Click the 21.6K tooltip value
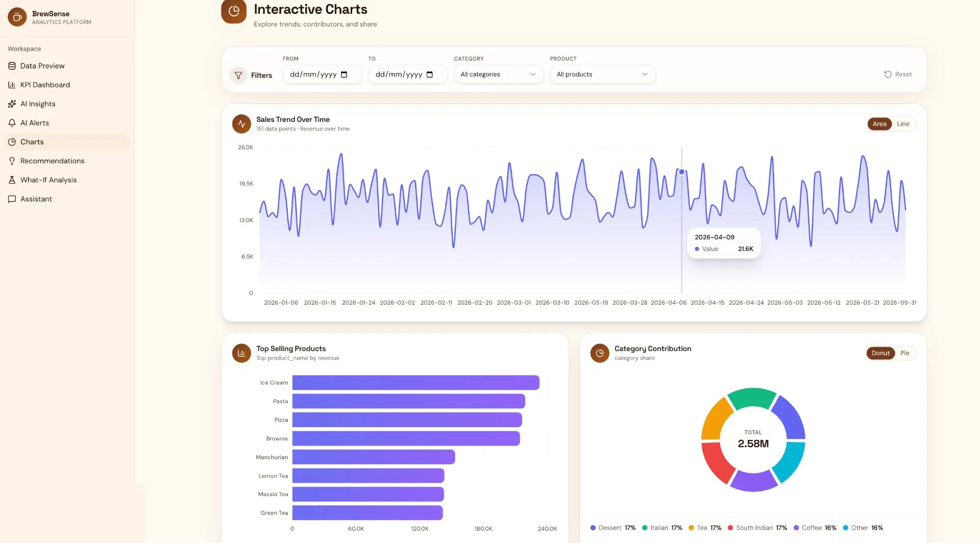 [745, 249]
